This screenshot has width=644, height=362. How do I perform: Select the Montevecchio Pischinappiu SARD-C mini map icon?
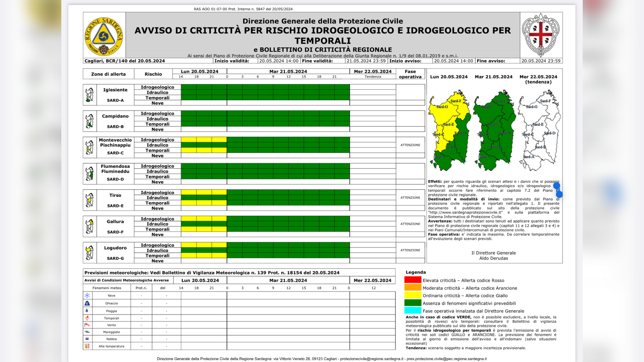point(90,147)
